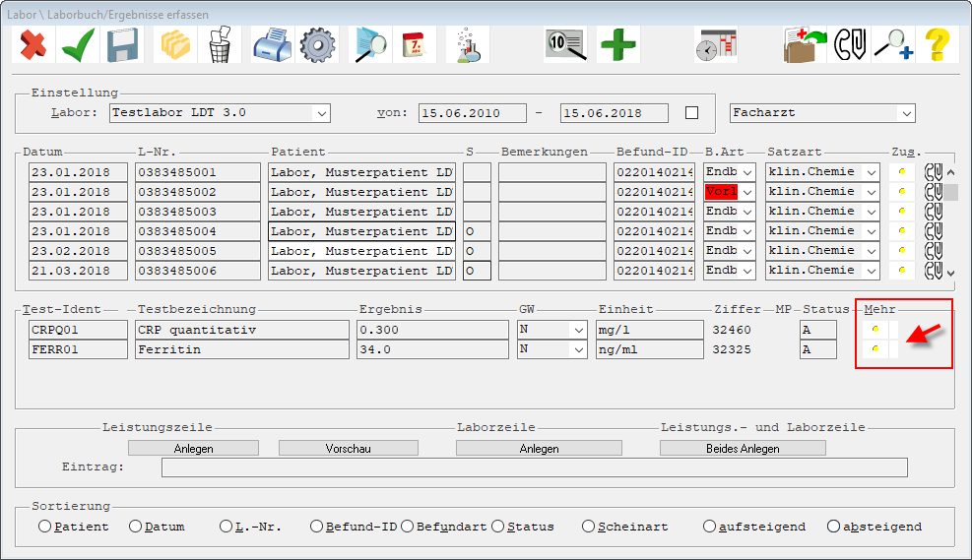972x560 pixels.
Task: Select absteigend sort order
Action: (833, 527)
